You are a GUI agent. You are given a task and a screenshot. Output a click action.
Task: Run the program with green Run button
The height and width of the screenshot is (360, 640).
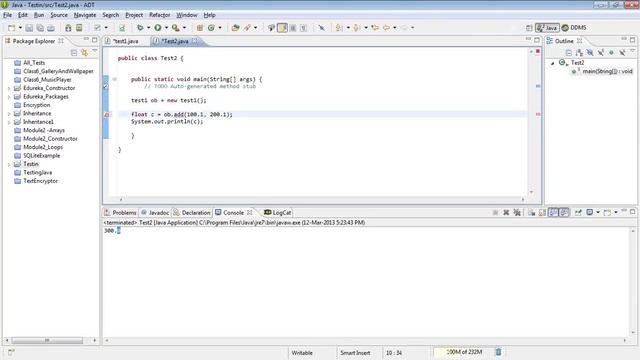tap(158, 28)
